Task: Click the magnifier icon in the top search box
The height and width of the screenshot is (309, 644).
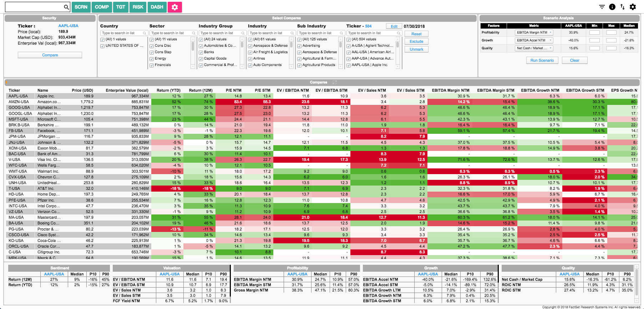Action: point(66,7)
